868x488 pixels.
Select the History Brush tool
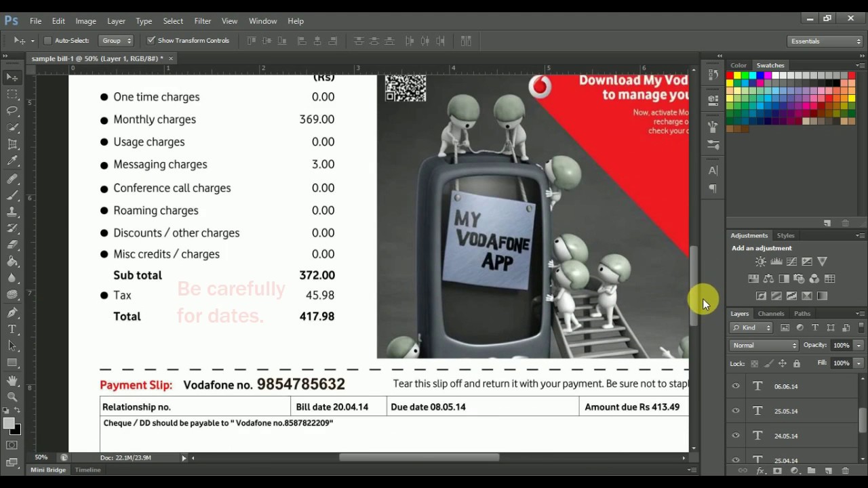point(12,228)
